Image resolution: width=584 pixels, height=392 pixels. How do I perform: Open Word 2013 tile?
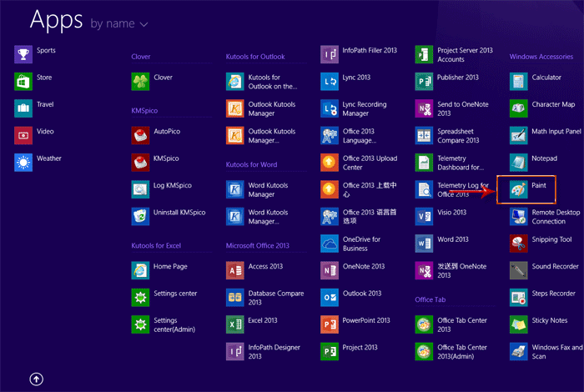tap(425, 244)
